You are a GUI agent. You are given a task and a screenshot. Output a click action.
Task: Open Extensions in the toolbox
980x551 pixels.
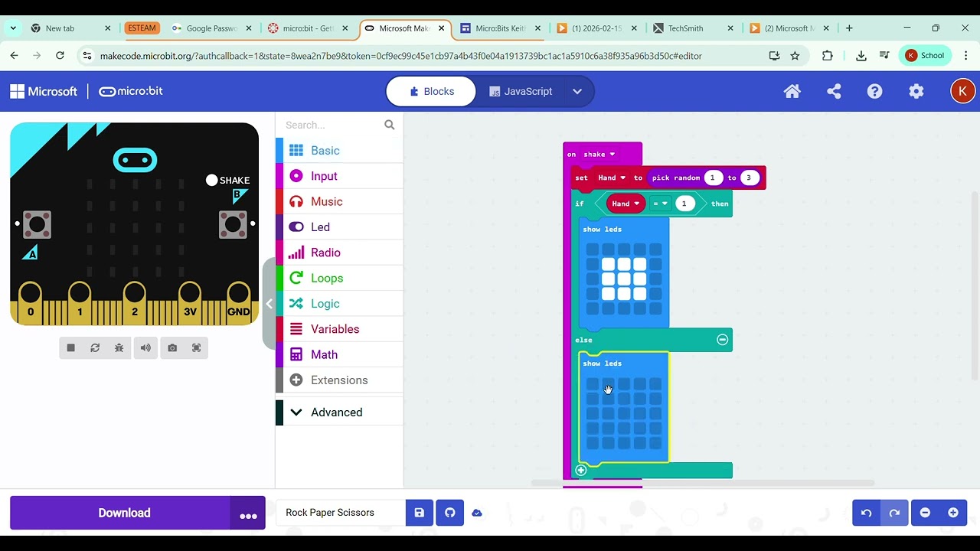pyautogui.click(x=339, y=380)
